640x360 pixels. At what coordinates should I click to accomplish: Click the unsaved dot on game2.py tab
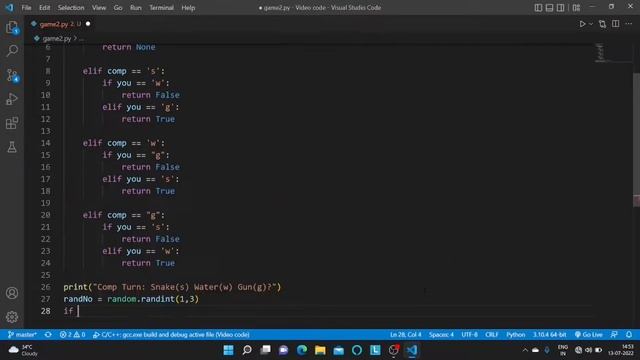point(88,24)
